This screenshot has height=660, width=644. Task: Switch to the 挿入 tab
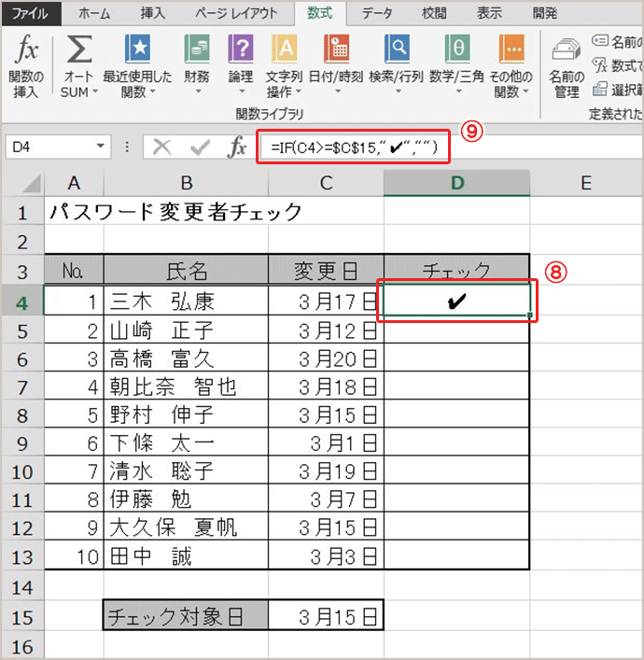[153, 13]
